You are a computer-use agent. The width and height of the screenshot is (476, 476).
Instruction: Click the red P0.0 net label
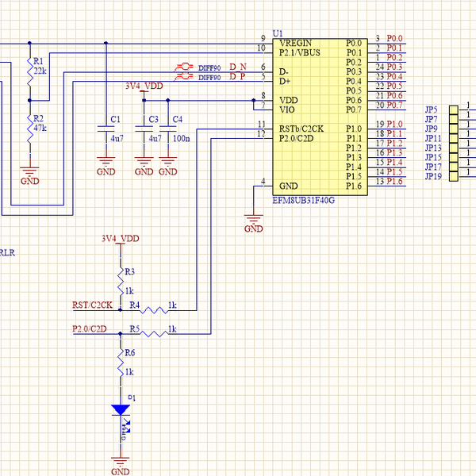[x=394, y=38]
